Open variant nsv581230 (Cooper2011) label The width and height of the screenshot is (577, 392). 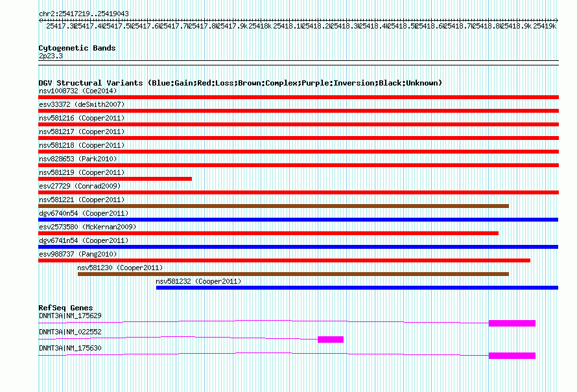point(120,268)
